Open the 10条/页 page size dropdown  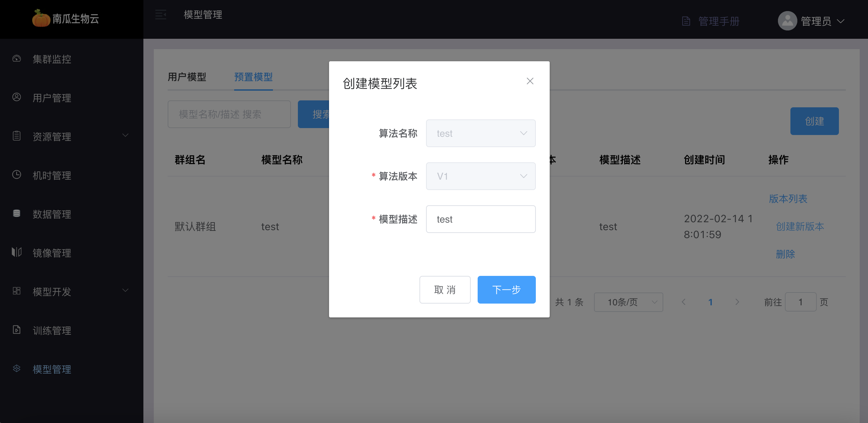point(629,302)
